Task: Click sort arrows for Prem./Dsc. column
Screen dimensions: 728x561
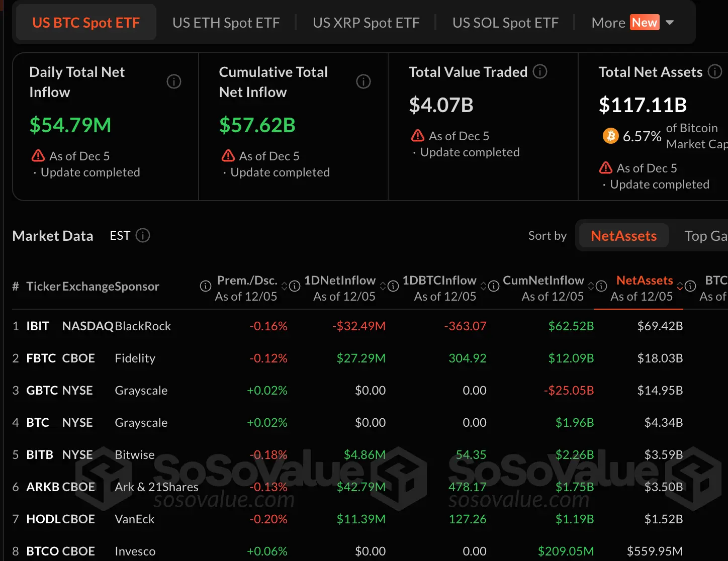Action: click(x=284, y=286)
